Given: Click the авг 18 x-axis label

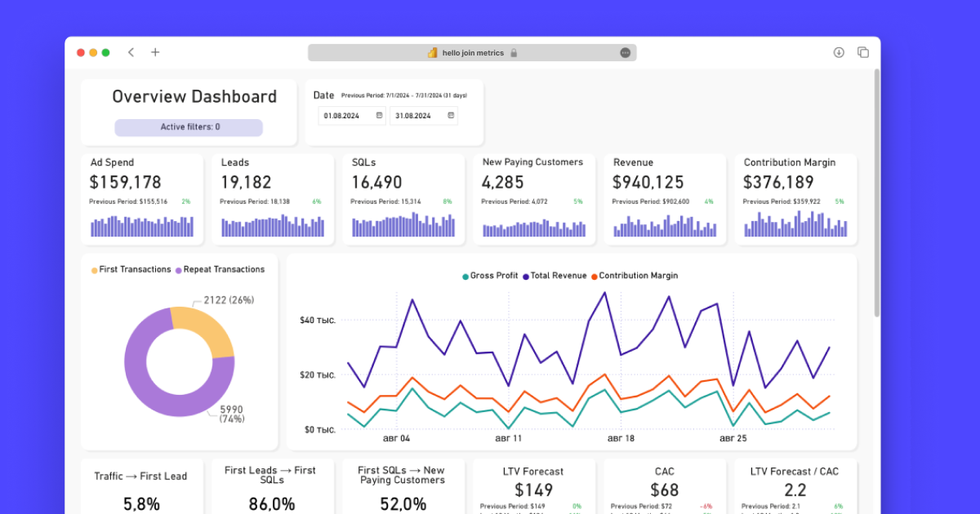Looking at the screenshot, I should (621, 438).
